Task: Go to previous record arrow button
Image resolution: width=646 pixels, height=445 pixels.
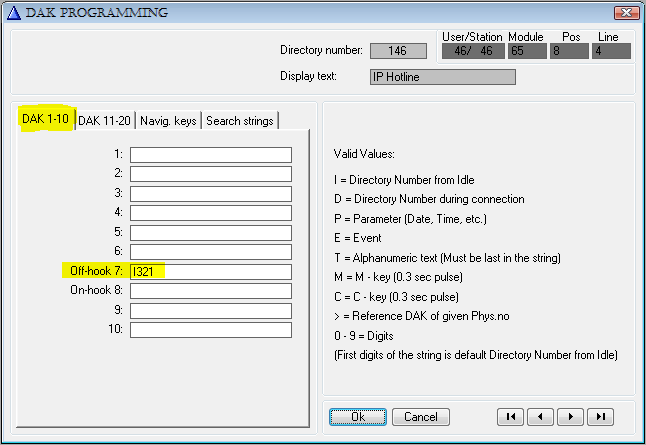Action: 540,416
